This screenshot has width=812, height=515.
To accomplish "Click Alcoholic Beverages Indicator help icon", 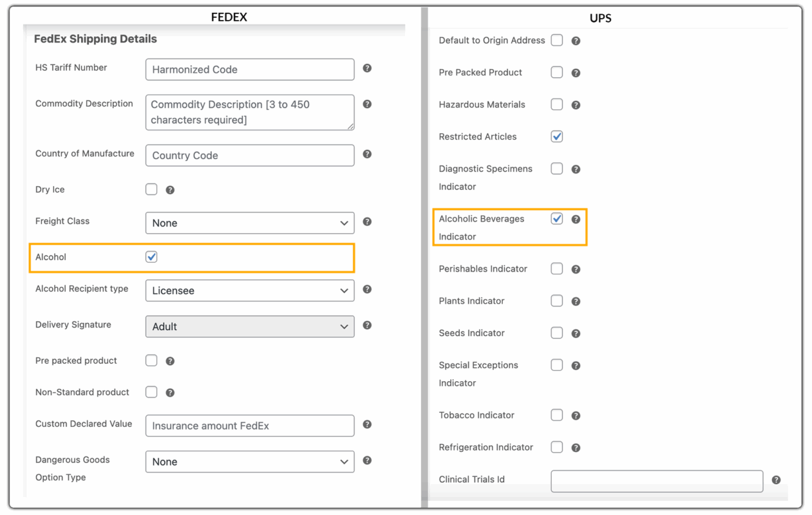I will click(576, 220).
